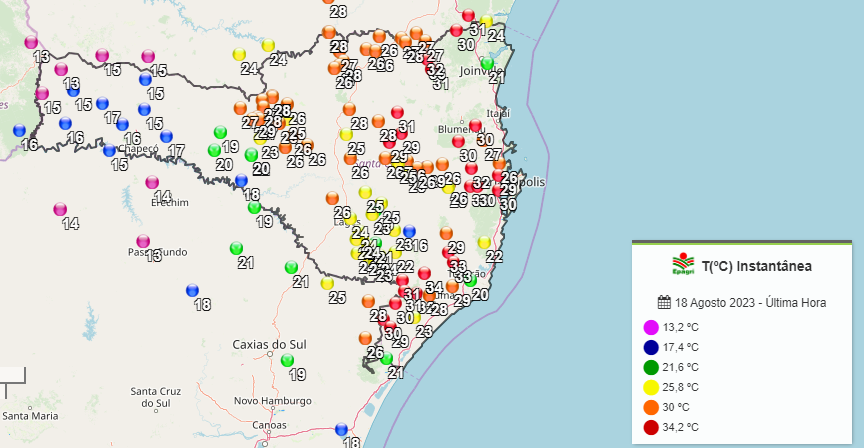Click the green 19 marker below Caxias do Sul

click(x=287, y=361)
